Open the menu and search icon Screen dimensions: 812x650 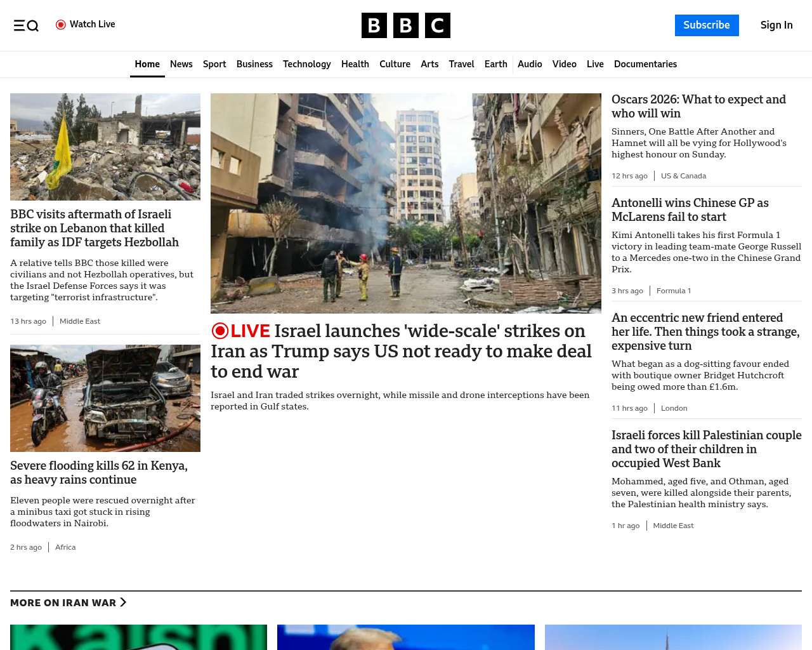pos(26,25)
